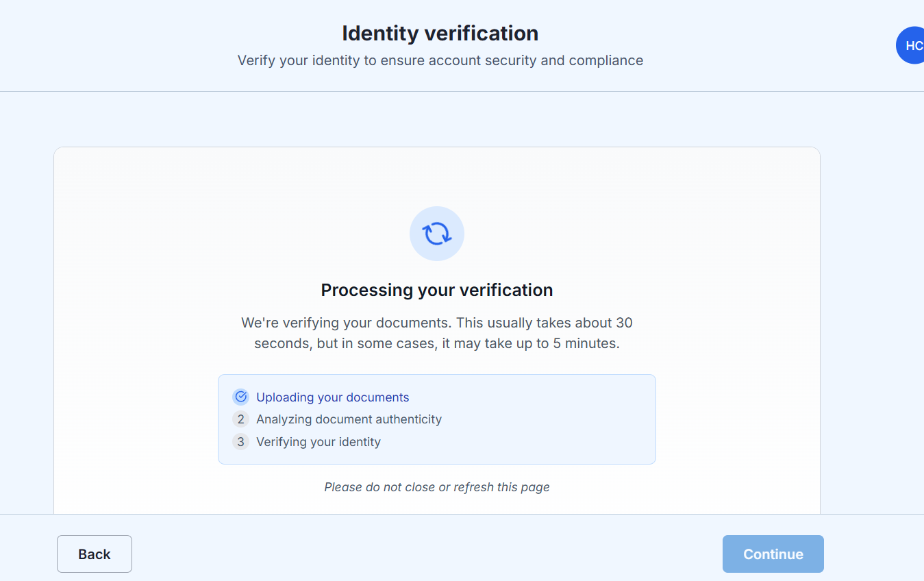This screenshot has height=581, width=924.
Task: Open the HC user avatar menu
Action: click(x=911, y=45)
